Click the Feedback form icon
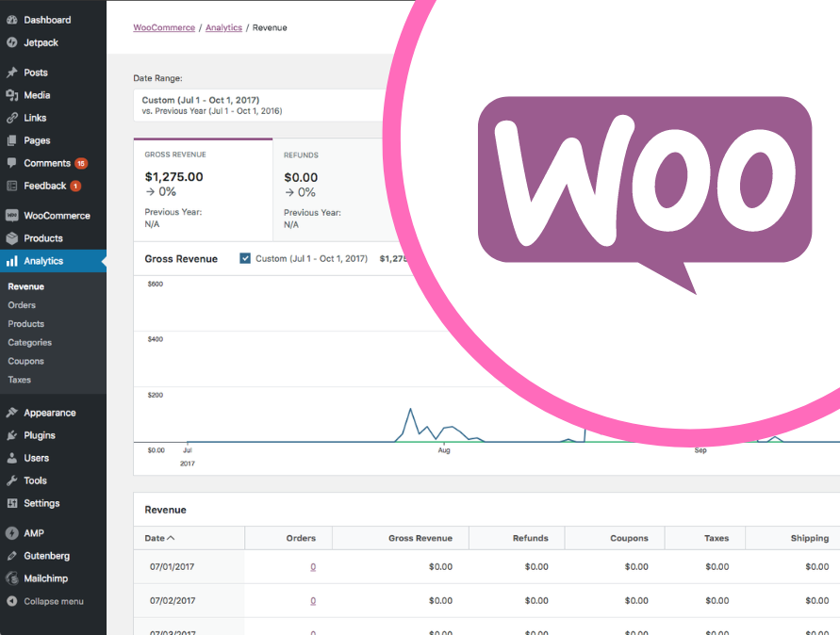Screen dimensions: 840x635 12,186
